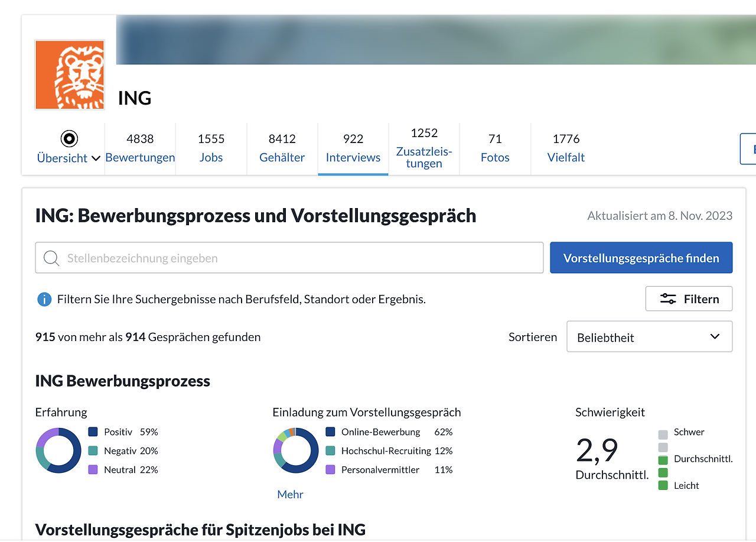The image size is (756, 542).
Task: Click the Neutral legend color swatch
Action: click(x=93, y=470)
